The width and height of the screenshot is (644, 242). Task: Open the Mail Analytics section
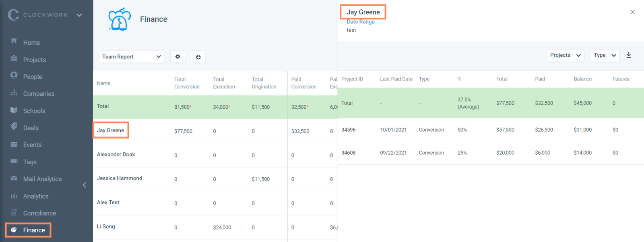click(42, 179)
